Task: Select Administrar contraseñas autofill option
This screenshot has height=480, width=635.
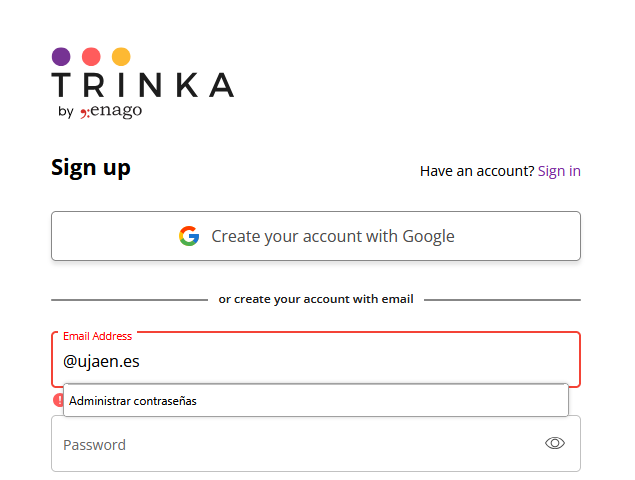Action: pos(316,401)
